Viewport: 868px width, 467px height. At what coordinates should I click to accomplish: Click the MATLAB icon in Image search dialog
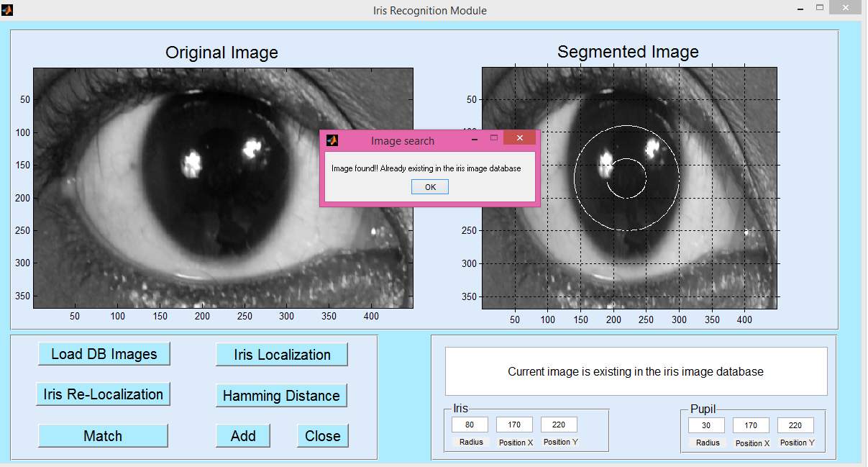332,140
